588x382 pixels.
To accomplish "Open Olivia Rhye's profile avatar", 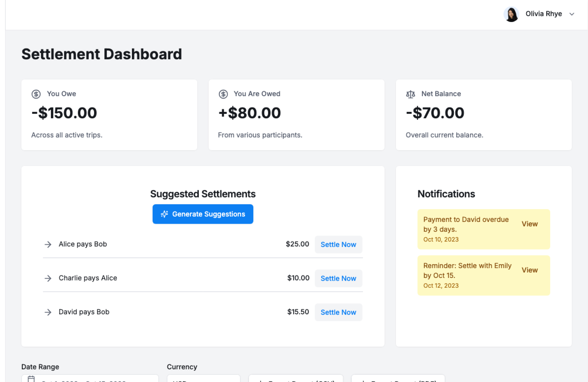I will (511, 14).
